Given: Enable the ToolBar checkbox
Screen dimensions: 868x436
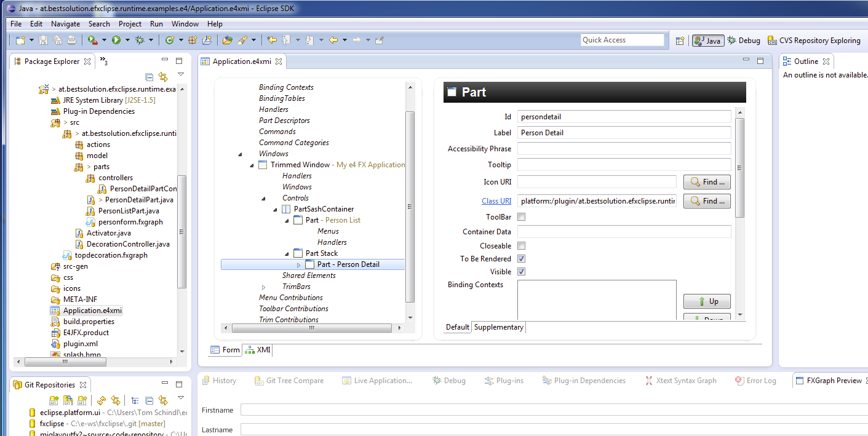Looking at the screenshot, I should (x=521, y=217).
